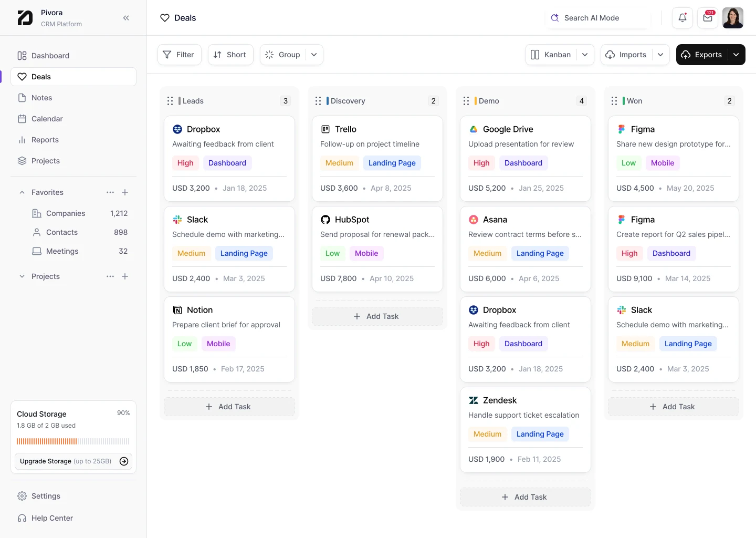Image resolution: width=756 pixels, height=538 pixels.
Task: Click the Short sort button
Action: tap(230, 55)
